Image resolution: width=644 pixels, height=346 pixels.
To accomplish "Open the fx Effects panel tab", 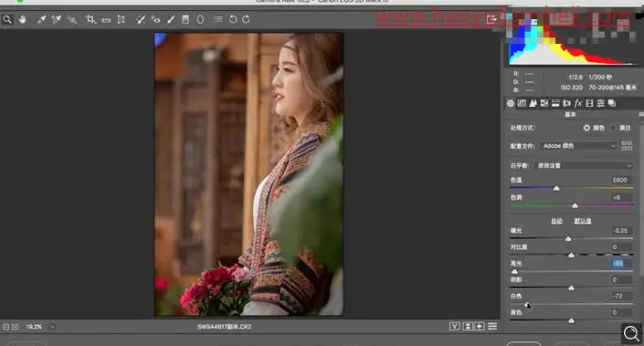I will pyautogui.click(x=578, y=103).
